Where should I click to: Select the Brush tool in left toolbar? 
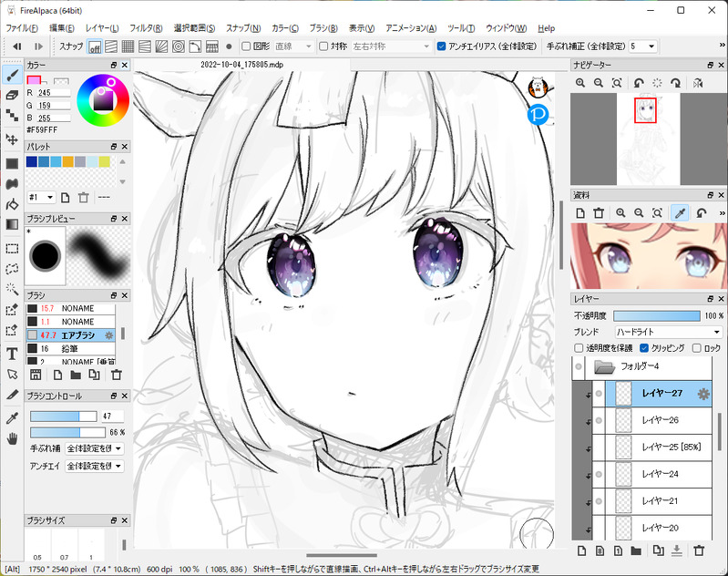click(x=13, y=75)
